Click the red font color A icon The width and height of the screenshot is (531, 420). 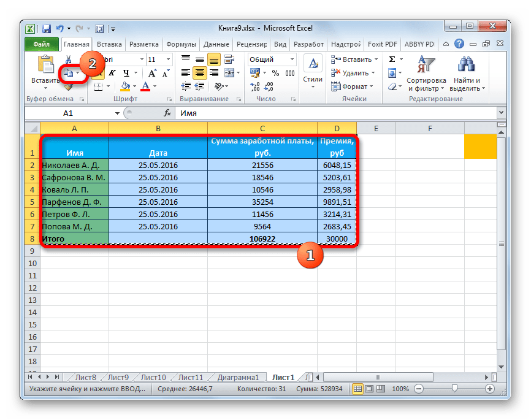145,86
